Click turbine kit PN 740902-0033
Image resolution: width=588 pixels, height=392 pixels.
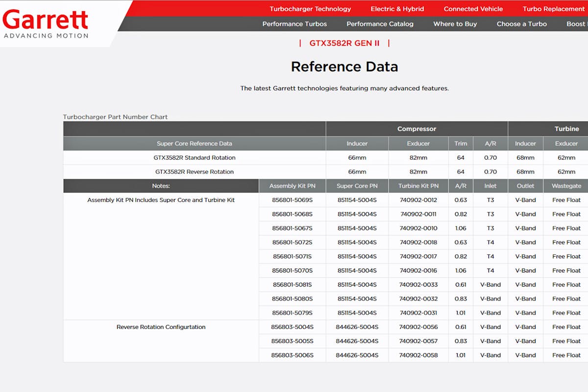point(418,285)
